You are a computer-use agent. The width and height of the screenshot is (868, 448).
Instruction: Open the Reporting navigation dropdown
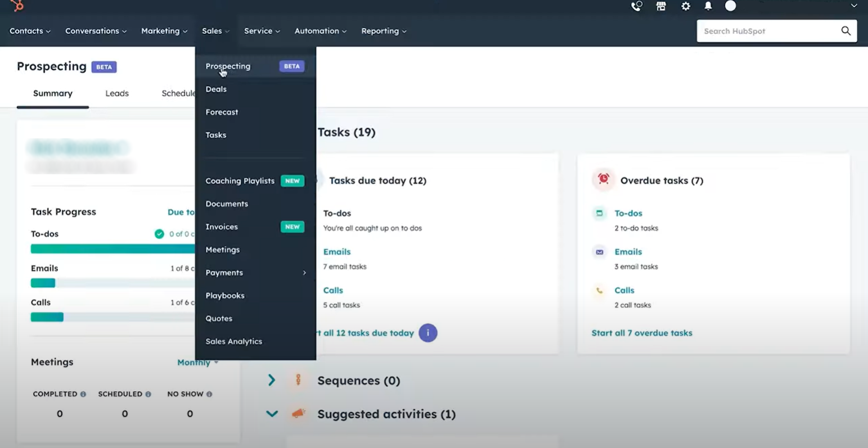384,31
